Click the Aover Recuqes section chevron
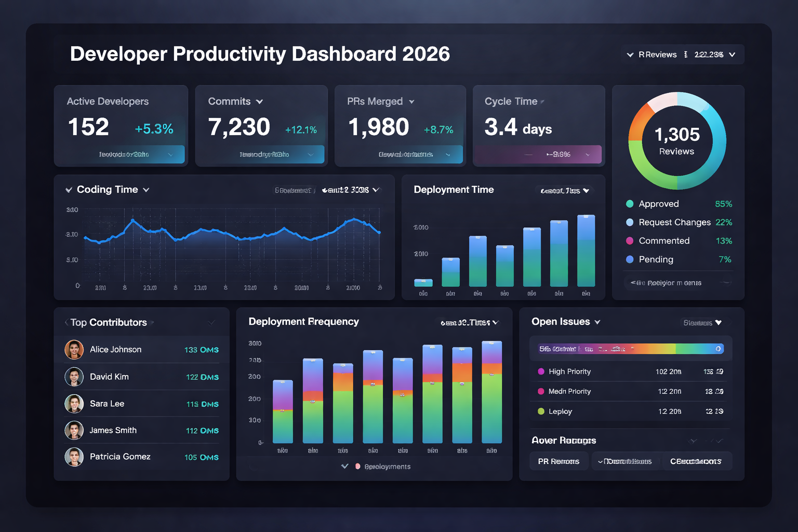Screen dimensions: 798x532 click(x=719, y=441)
